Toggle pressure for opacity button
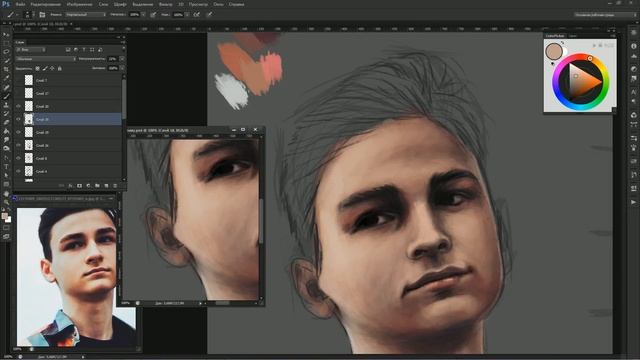640x360 pixels. pos(153,14)
